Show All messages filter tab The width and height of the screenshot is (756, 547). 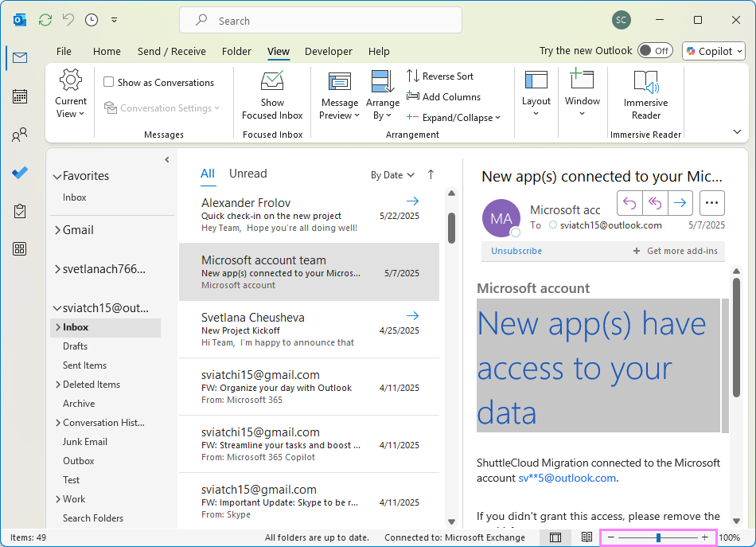click(x=208, y=174)
